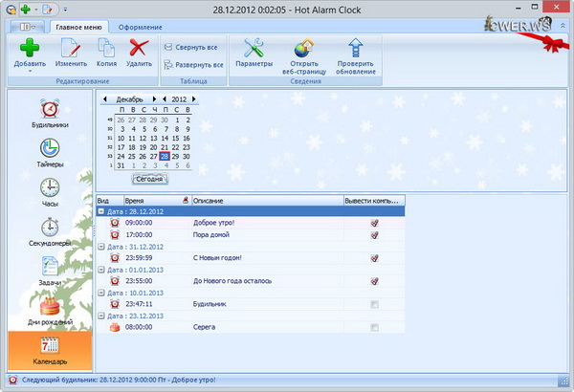The width and height of the screenshot is (574, 392).
Task: Collapse the Дата : 31.12.2012 group
Action: [101, 246]
